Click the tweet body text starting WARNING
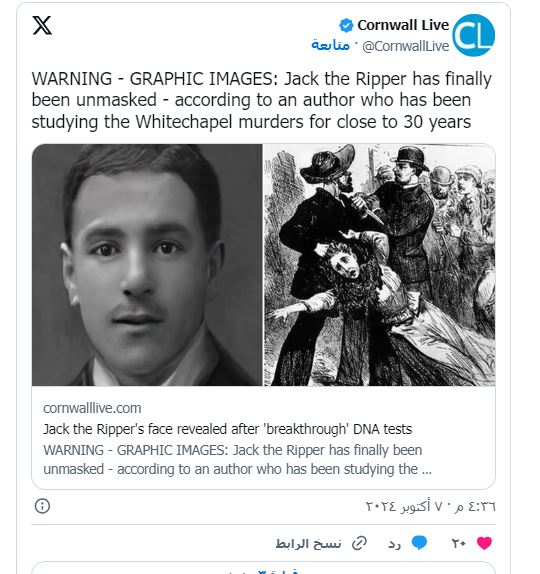Image resolution: width=540 pixels, height=574 pixels. [x=261, y=100]
